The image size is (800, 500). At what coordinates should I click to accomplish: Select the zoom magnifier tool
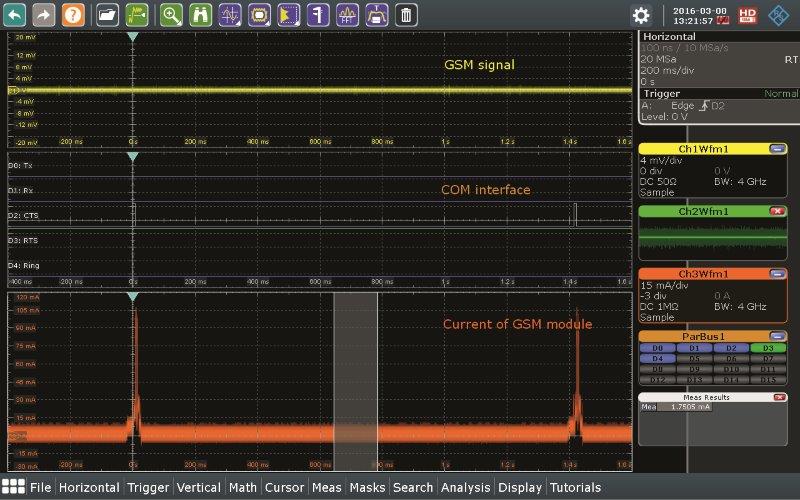[x=171, y=14]
